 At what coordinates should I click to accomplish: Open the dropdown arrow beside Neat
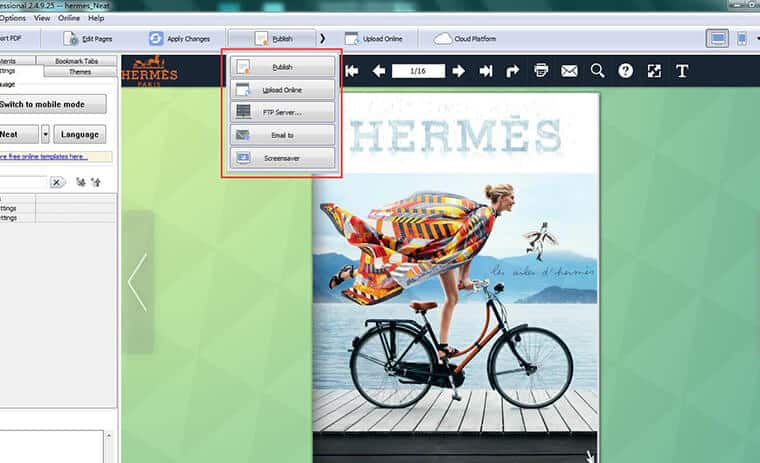[45, 134]
